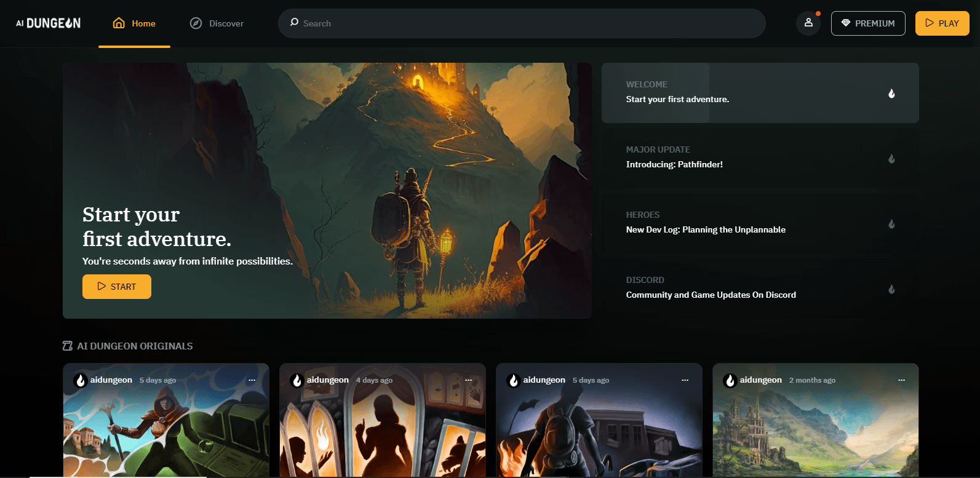Click the AI DUNGEON ORIGINALS heading

135,346
